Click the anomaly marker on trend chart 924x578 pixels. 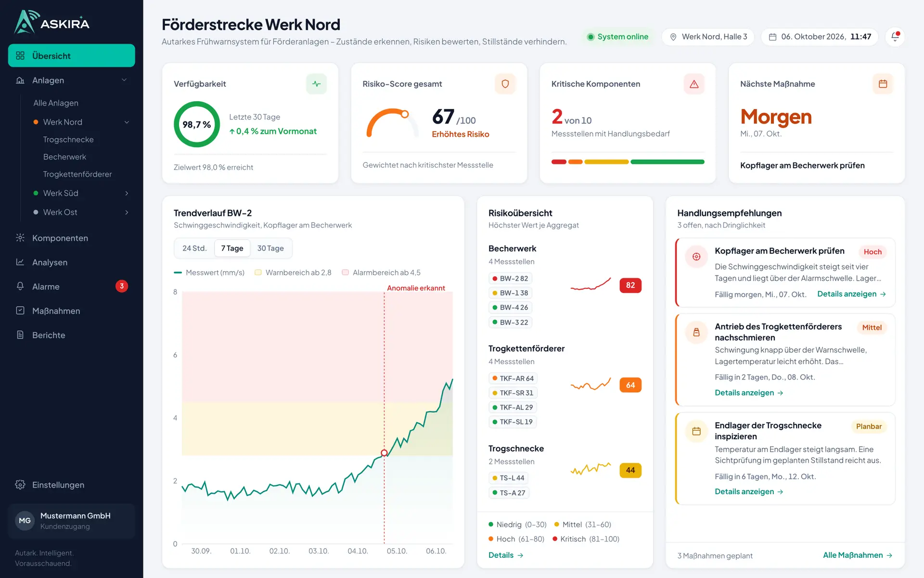(384, 453)
